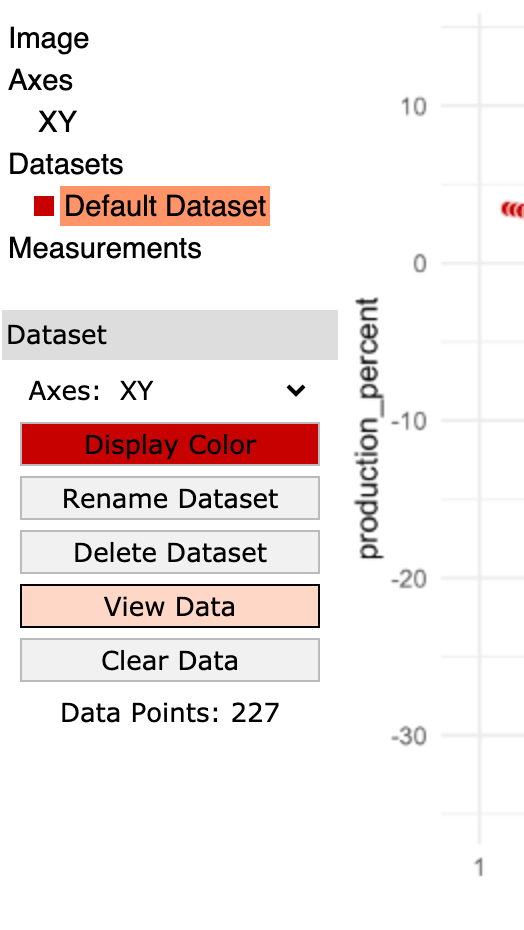Click the Delete Dataset button
The width and height of the screenshot is (524, 930).
tap(170, 552)
